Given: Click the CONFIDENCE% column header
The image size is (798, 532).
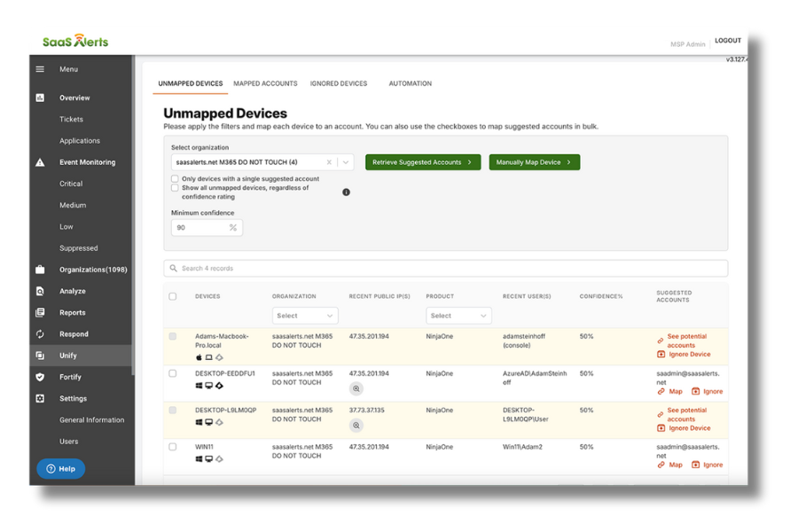Looking at the screenshot, I should [601, 296].
